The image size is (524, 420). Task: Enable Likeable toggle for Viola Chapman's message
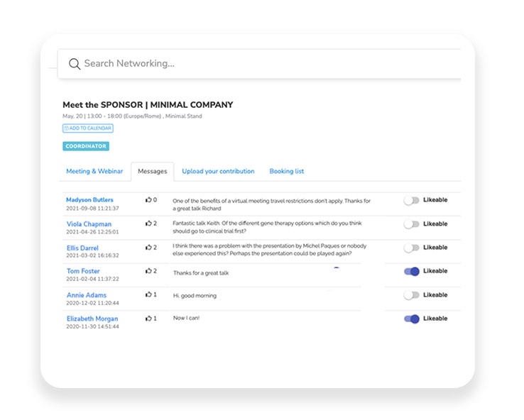(411, 224)
